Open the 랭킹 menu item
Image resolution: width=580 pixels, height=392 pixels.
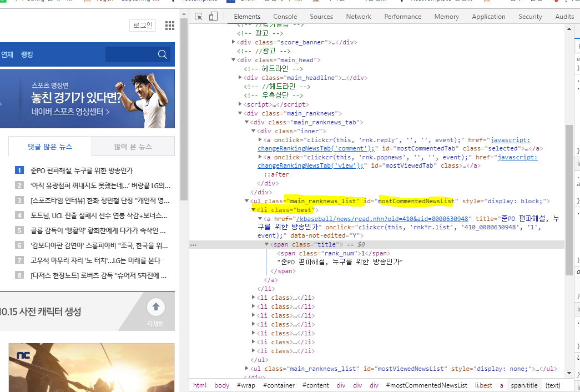coord(27,54)
